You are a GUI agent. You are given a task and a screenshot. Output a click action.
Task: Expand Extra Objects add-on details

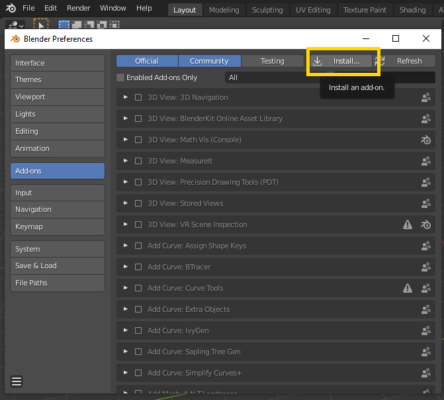pos(125,309)
